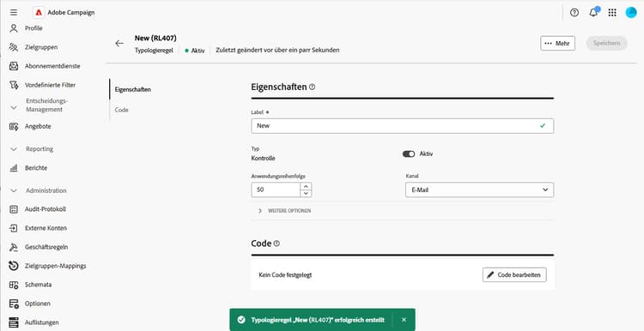Open Externe Konten in the sidebar

pyautogui.click(x=46, y=228)
